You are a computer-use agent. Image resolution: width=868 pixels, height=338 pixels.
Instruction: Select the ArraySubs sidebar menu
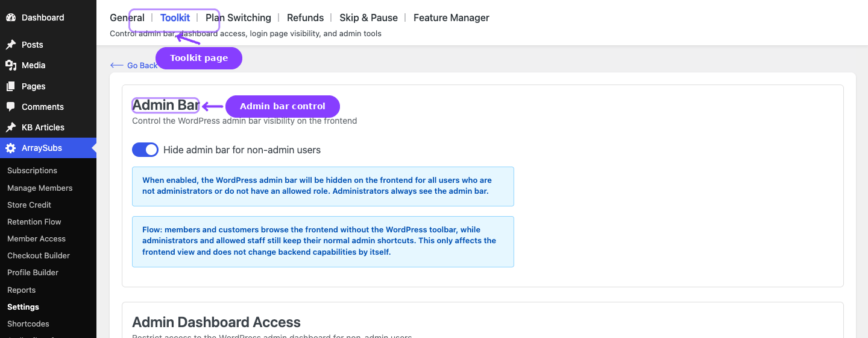[48, 148]
